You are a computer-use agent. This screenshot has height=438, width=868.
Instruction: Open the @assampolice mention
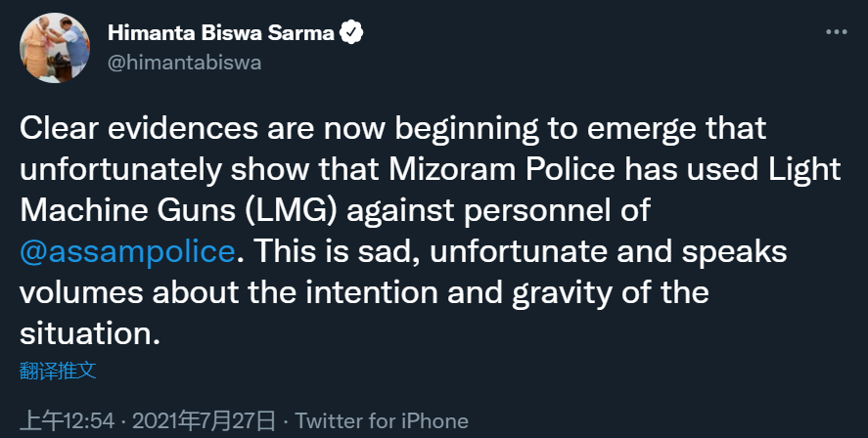(128, 250)
